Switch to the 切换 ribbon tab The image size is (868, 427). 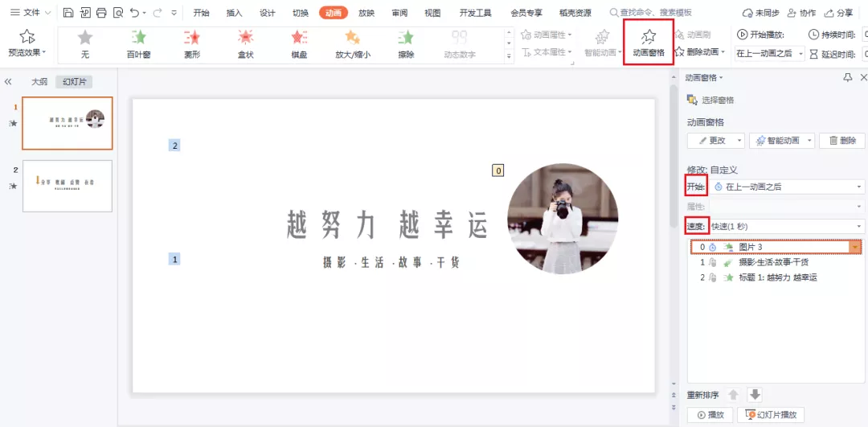point(301,13)
